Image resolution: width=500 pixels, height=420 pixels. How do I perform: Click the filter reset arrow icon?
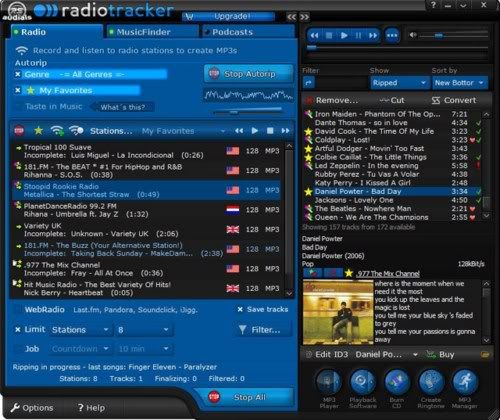[x=308, y=82]
